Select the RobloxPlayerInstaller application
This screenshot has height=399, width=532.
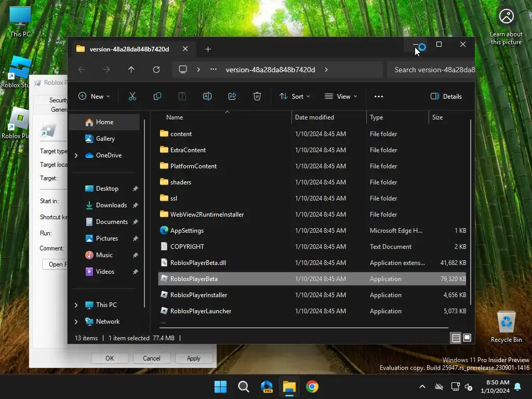coord(312,295)
